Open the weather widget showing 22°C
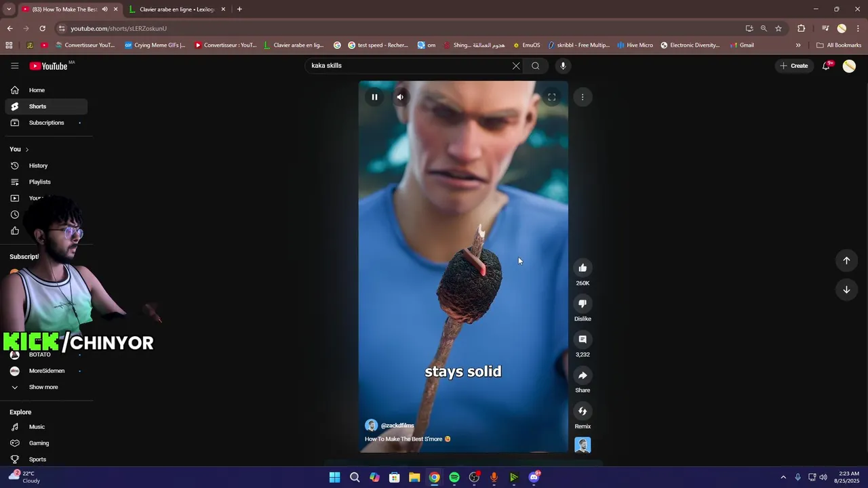This screenshot has width=868, height=488. click(24, 476)
